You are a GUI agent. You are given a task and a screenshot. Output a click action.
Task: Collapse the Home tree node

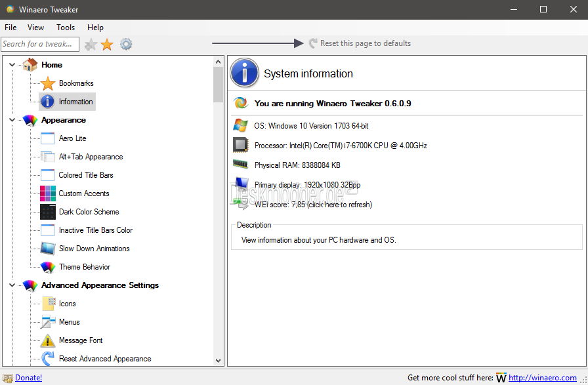point(12,64)
